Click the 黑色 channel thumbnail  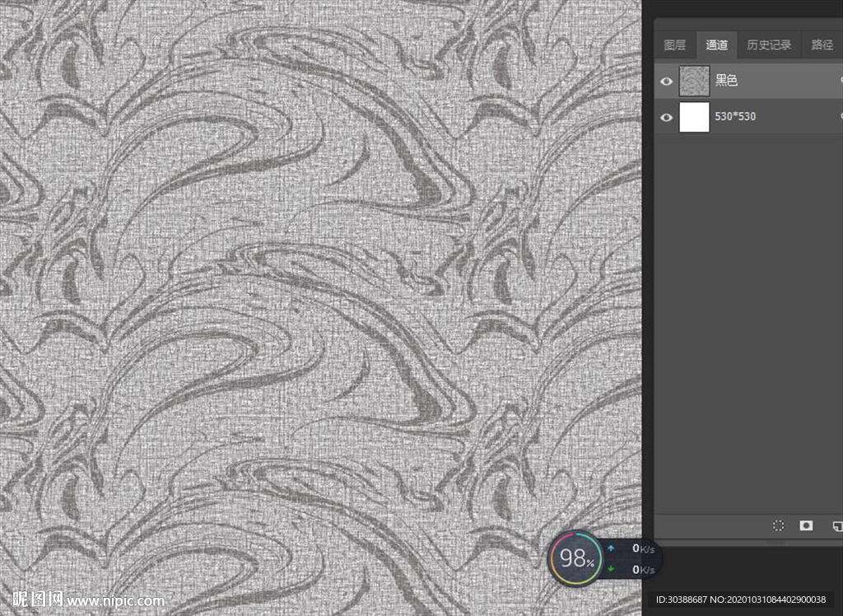click(694, 82)
